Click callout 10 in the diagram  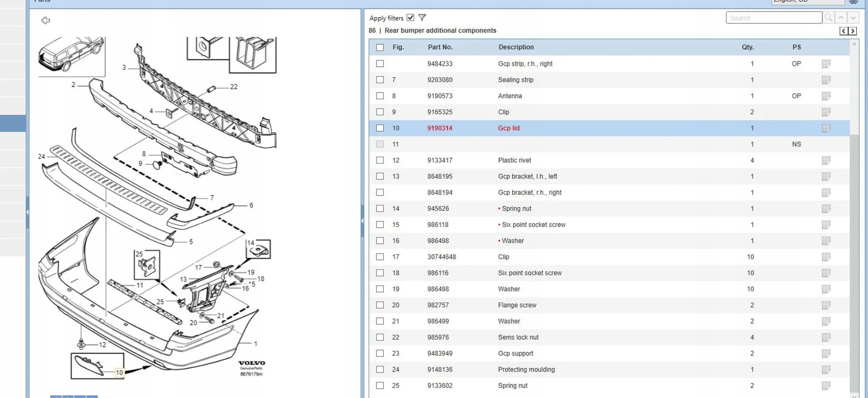[119, 373]
